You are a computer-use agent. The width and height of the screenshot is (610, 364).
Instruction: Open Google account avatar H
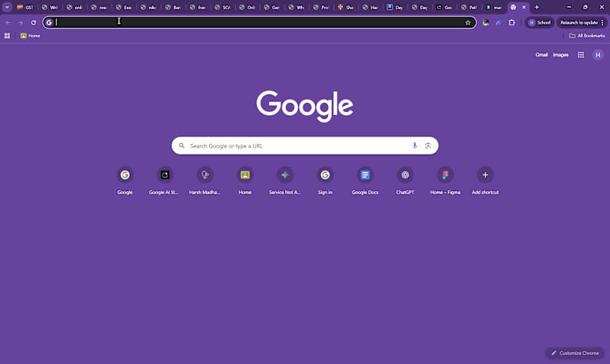point(598,55)
